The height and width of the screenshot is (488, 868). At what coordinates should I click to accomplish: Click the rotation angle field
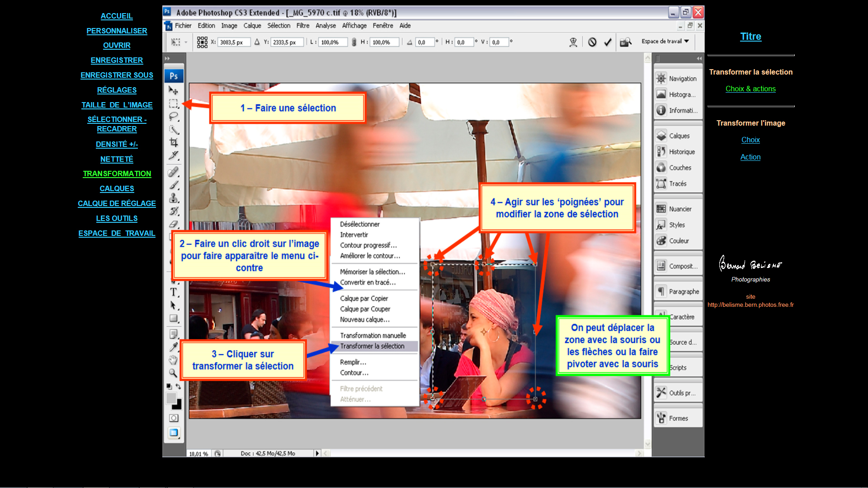(x=425, y=42)
